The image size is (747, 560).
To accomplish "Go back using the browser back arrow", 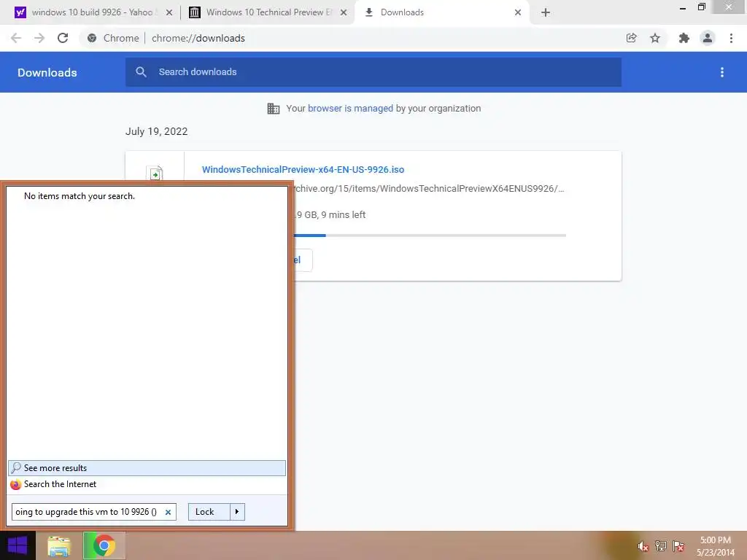I will (x=16, y=38).
